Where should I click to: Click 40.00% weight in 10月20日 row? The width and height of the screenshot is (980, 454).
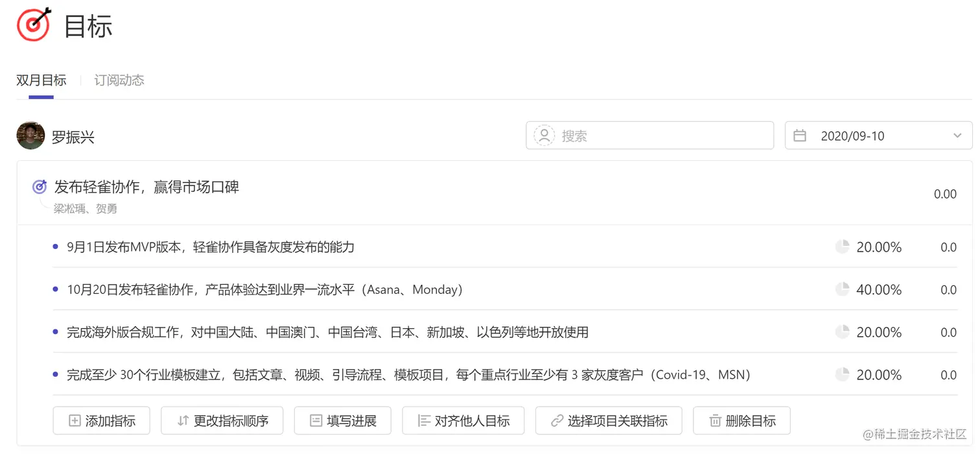879,290
